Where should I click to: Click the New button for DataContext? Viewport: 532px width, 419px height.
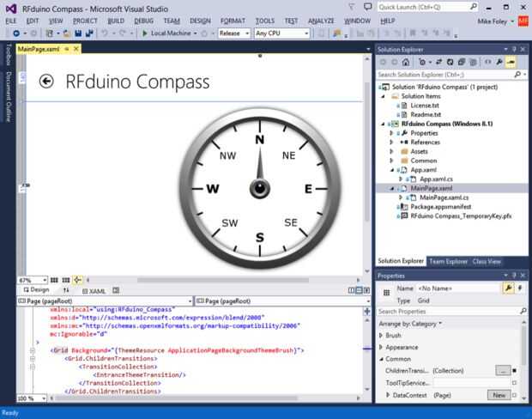(x=499, y=395)
